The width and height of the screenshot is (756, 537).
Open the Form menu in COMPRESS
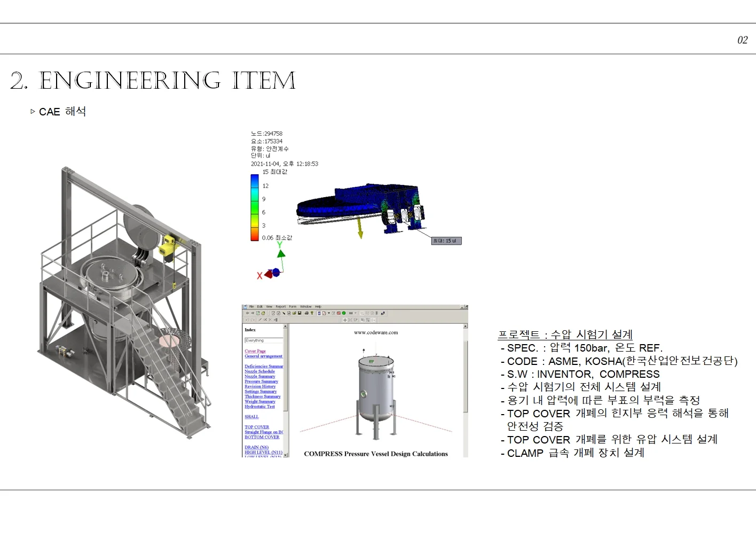point(293,307)
